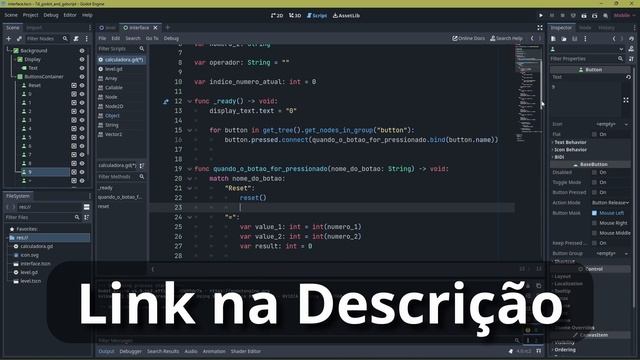640x360 pixels.
Task: Open the Scene menu
Action: pyautogui.click(x=11, y=15)
